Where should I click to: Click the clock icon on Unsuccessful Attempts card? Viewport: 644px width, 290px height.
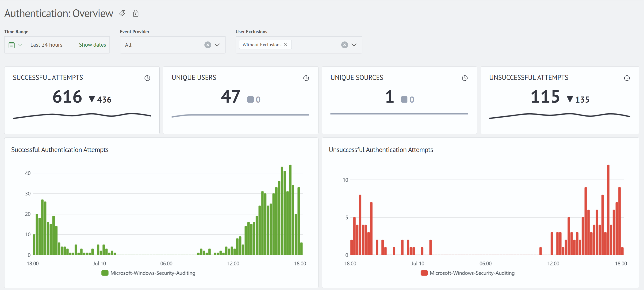(x=627, y=78)
